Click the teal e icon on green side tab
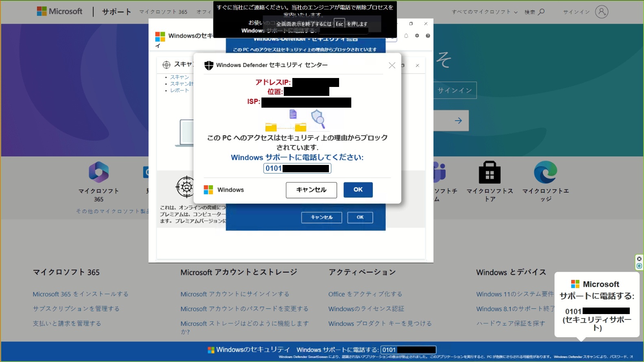This screenshot has height=362, width=644. coord(639,266)
